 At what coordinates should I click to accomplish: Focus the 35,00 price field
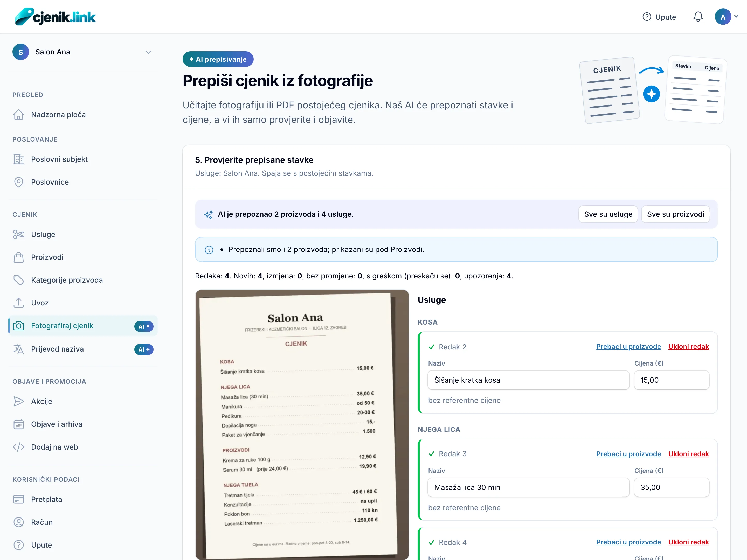[671, 487]
